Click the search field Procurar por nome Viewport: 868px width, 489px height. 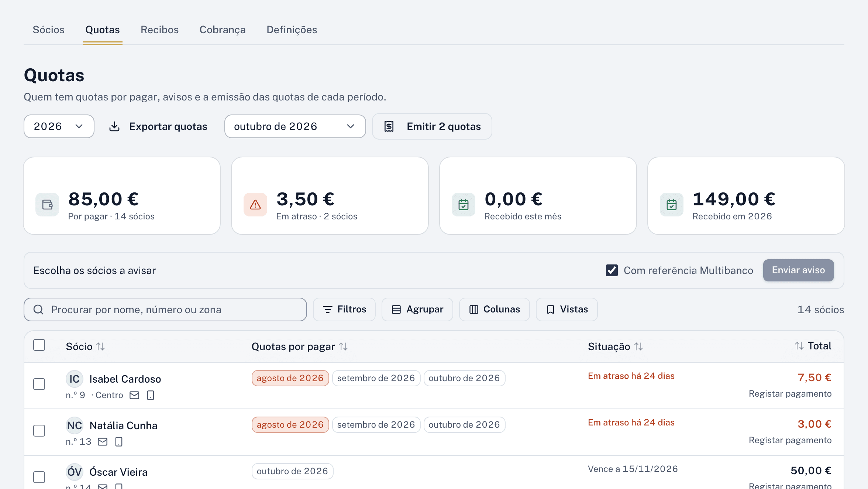pos(165,310)
